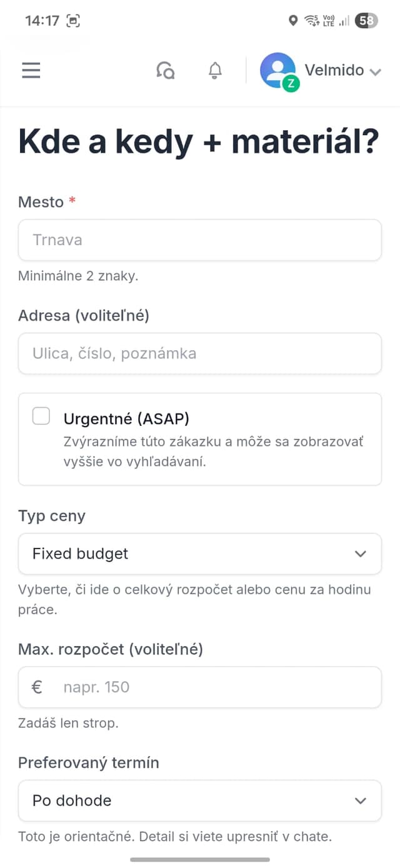Open the hamburger navigation menu
400x868 pixels.
coord(31,70)
